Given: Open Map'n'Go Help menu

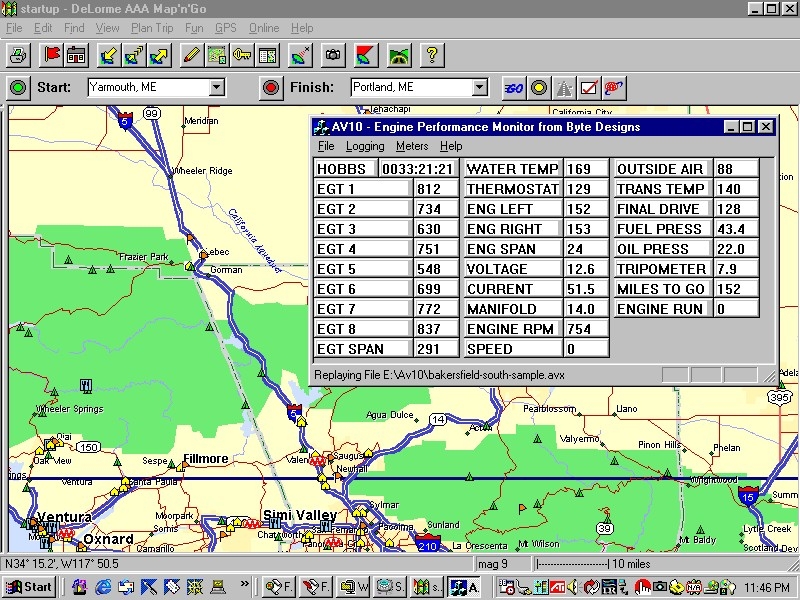Looking at the screenshot, I should tap(302, 28).
